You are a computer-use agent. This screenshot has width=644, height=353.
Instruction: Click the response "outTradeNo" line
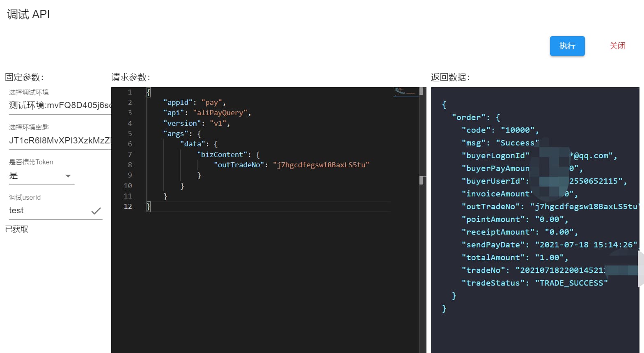[x=550, y=207]
